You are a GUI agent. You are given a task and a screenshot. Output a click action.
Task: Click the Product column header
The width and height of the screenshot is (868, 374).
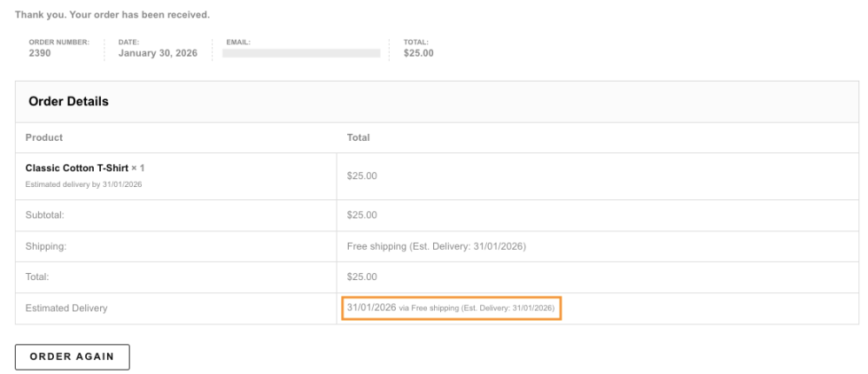pos(44,138)
